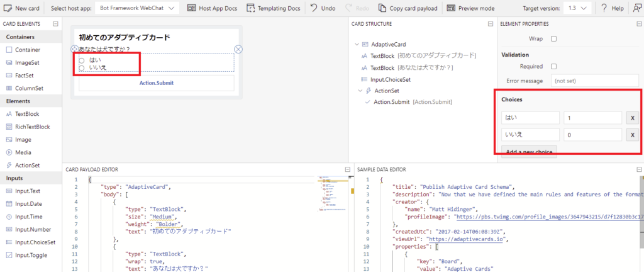
Task: Remove selected element with circled X
Action: 238,49
